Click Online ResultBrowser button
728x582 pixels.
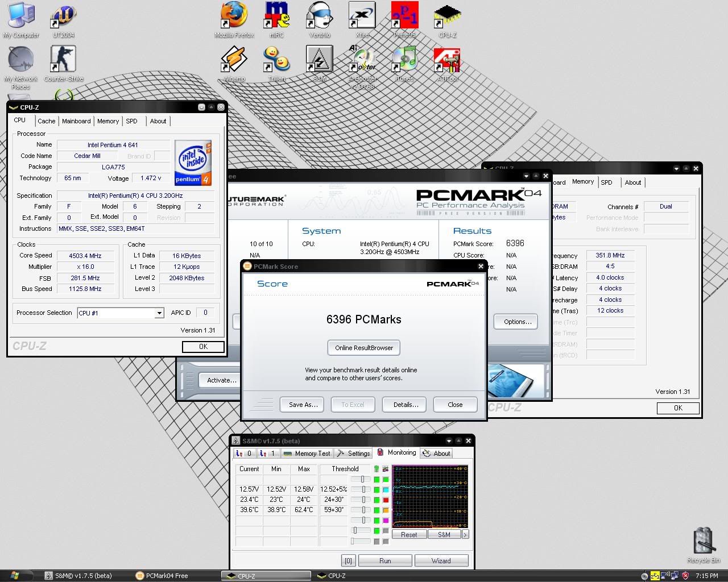coord(364,348)
